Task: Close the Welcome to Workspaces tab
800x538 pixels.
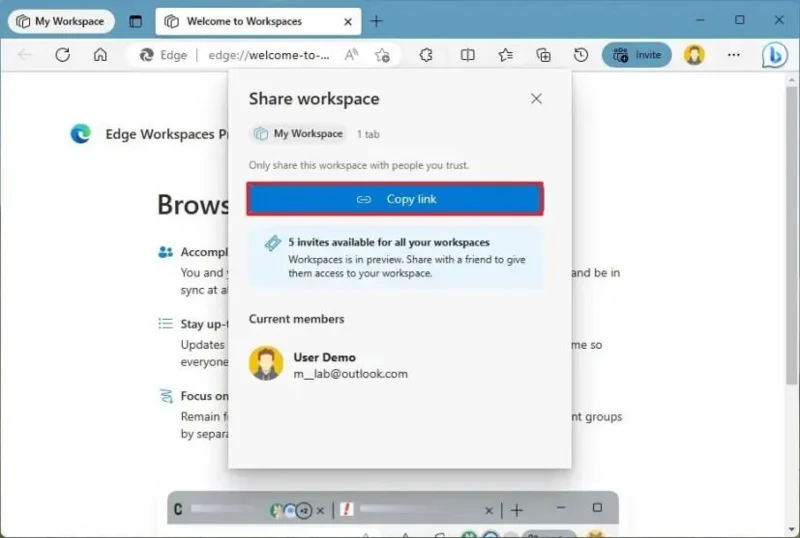Action: pyautogui.click(x=348, y=21)
